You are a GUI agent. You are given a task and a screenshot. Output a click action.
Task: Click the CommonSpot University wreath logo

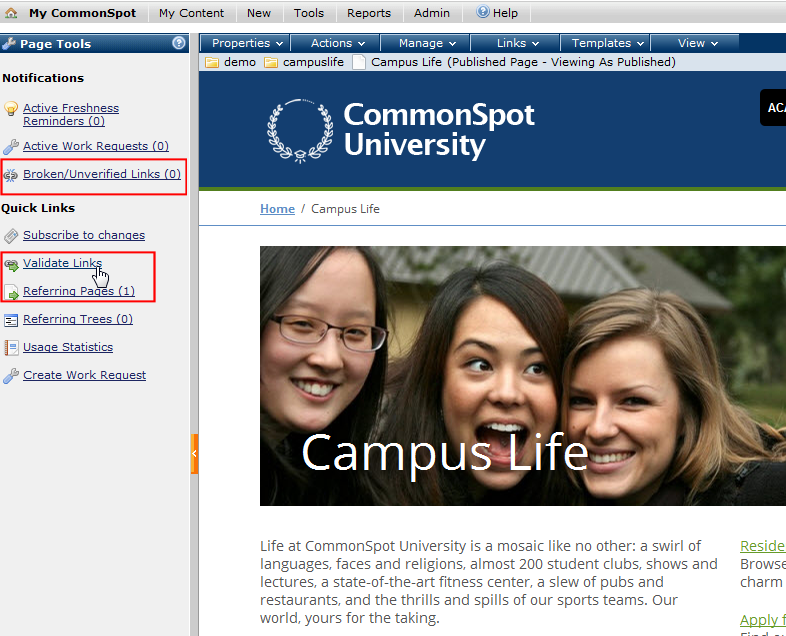(300, 131)
